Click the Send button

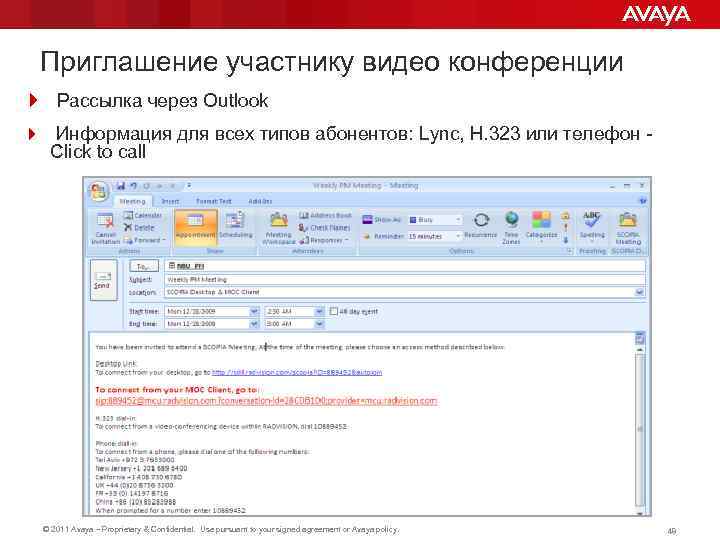coord(103,280)
